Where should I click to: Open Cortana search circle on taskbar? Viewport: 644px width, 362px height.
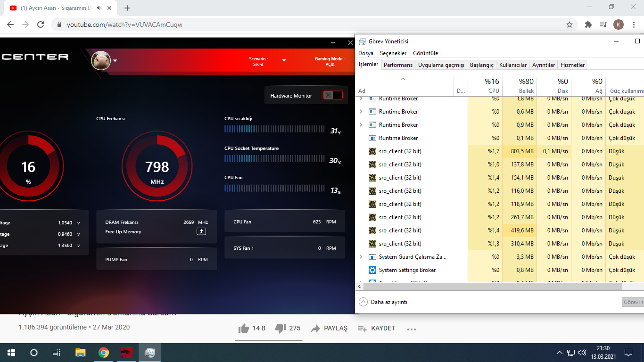tap(33, 353)
